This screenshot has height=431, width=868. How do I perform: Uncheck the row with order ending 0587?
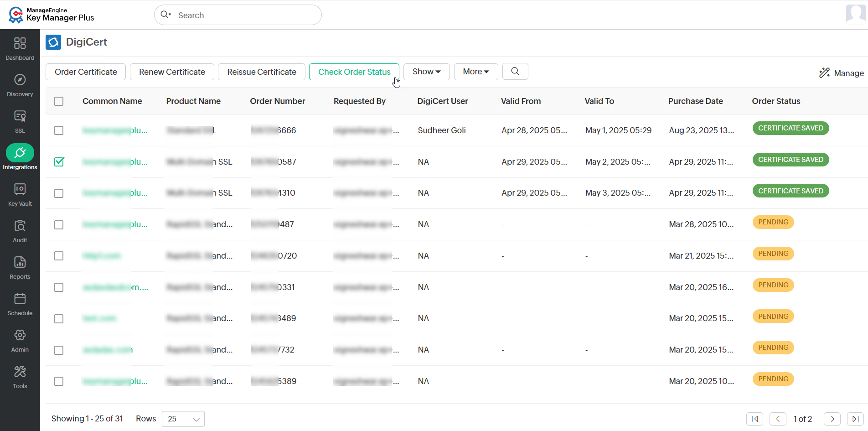pyautogui.click(x=59, y=162)
